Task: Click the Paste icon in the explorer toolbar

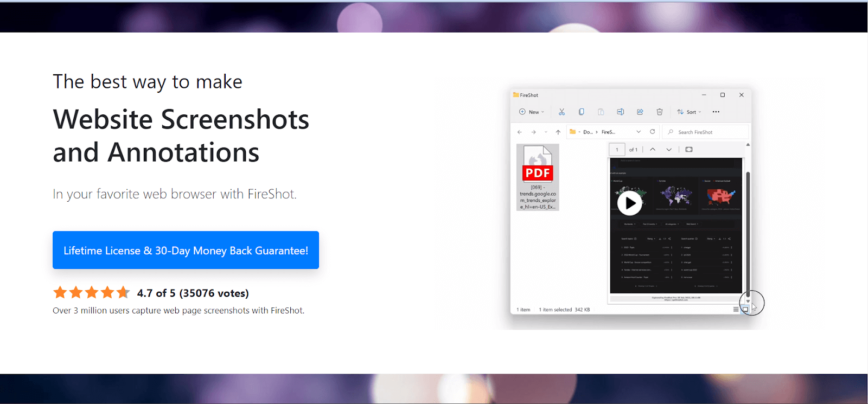Action: tap(601, 112)
